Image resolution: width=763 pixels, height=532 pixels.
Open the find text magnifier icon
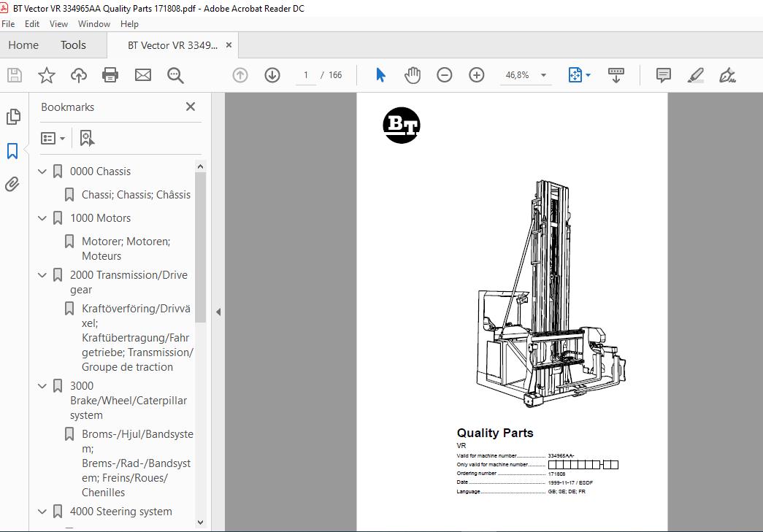pyautogui.click(x=175, y=75)
